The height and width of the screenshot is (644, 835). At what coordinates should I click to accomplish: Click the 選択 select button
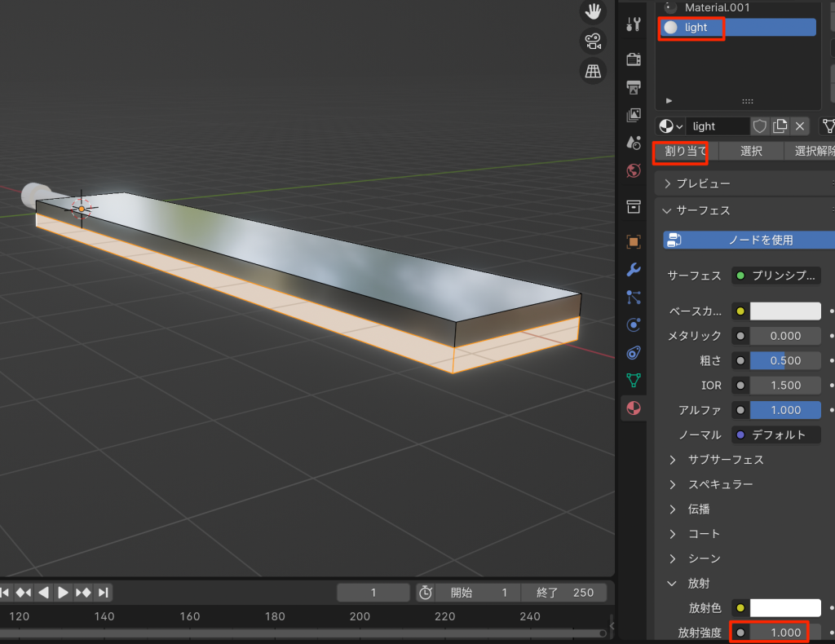tap(751, 151)
